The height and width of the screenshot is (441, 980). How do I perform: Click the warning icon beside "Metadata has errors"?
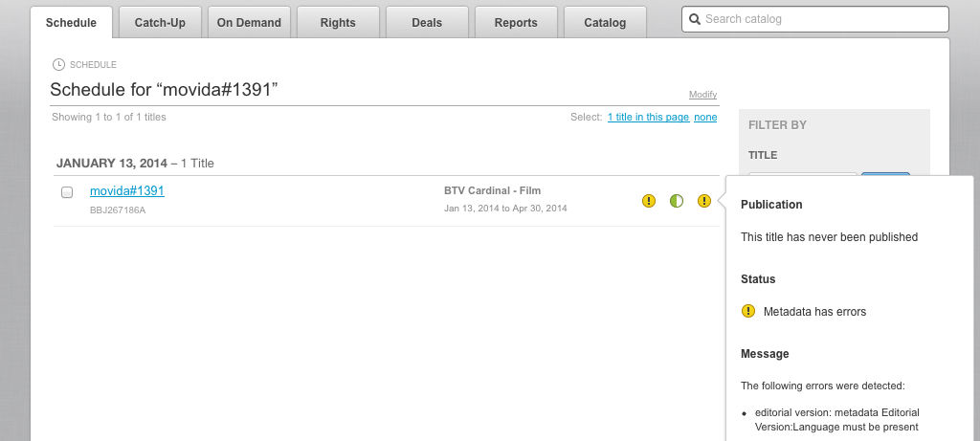[x=748, y=311]
